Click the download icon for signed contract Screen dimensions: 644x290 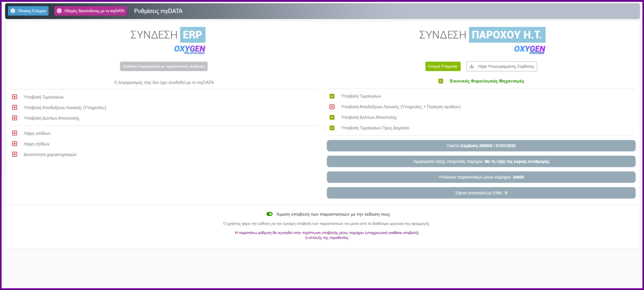point(472,66)
